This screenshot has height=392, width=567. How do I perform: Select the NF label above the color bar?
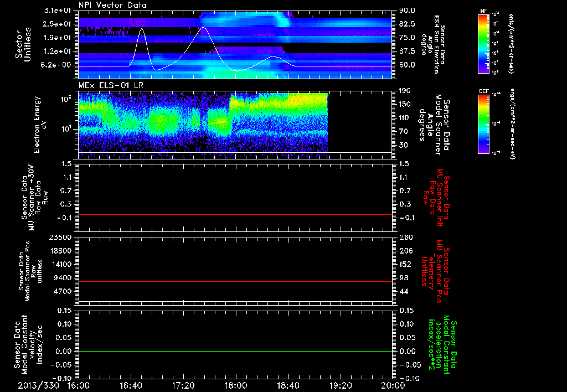coord(484,11)
